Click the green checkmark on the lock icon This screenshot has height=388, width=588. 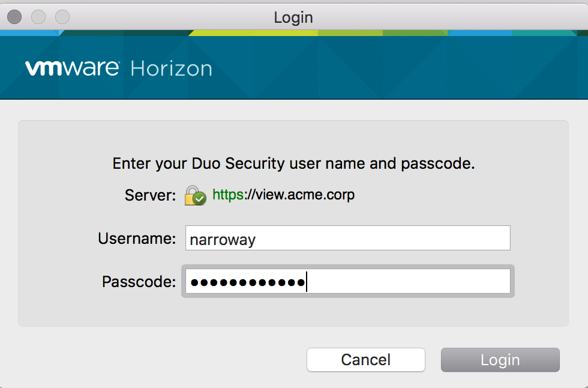click(200, 198)
